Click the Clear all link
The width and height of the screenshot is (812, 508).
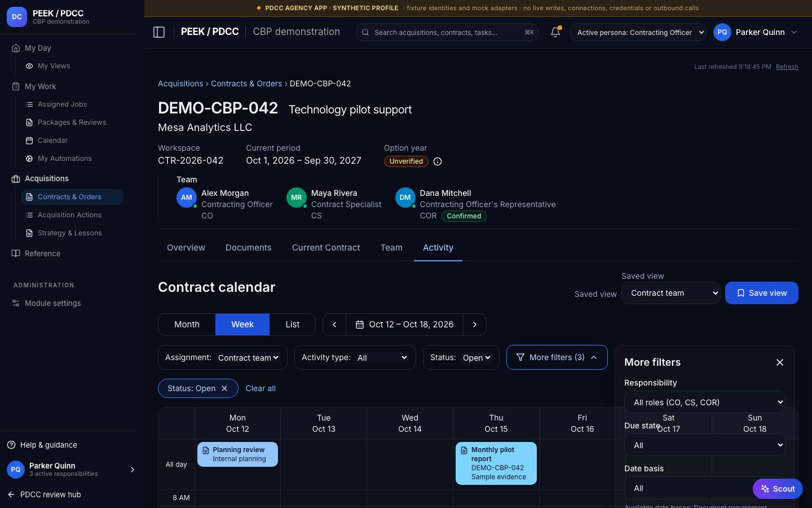point(261,388)
